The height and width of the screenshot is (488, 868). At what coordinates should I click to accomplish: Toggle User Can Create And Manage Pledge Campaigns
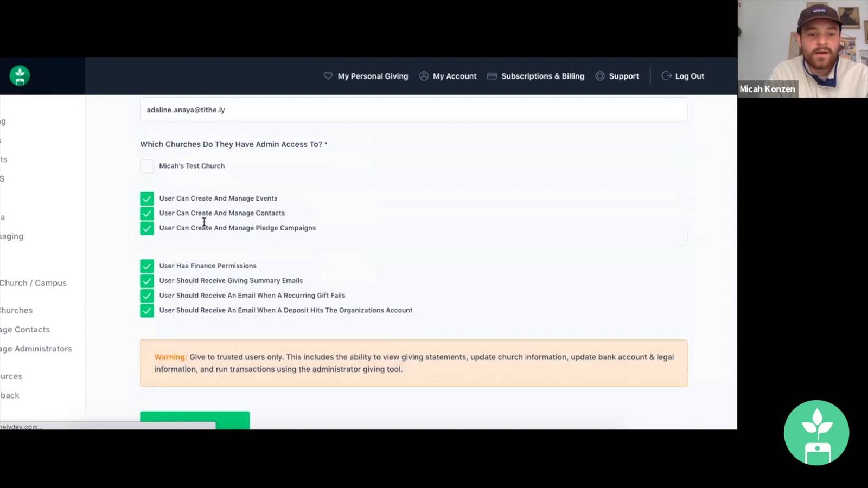[x=147, y=228]
